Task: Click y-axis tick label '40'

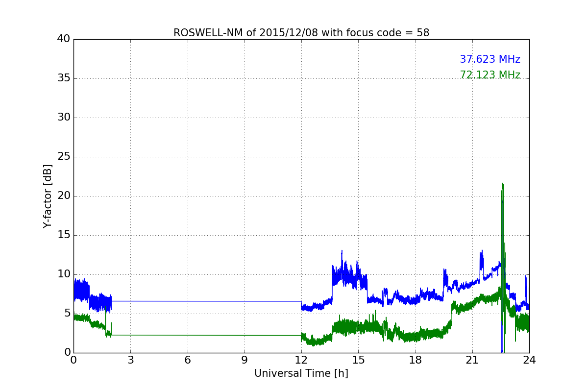Action: [64, 39]
